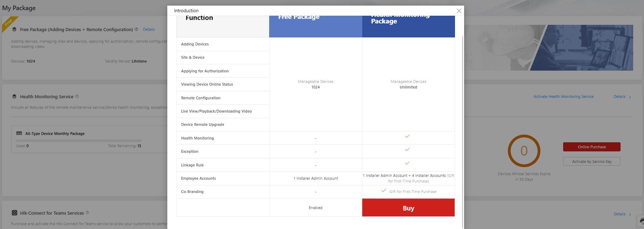Screen dimensions: 644x229
Task: Open the support chat icon at screen edge
Action: pyautogui.click(x=641, y=221)
